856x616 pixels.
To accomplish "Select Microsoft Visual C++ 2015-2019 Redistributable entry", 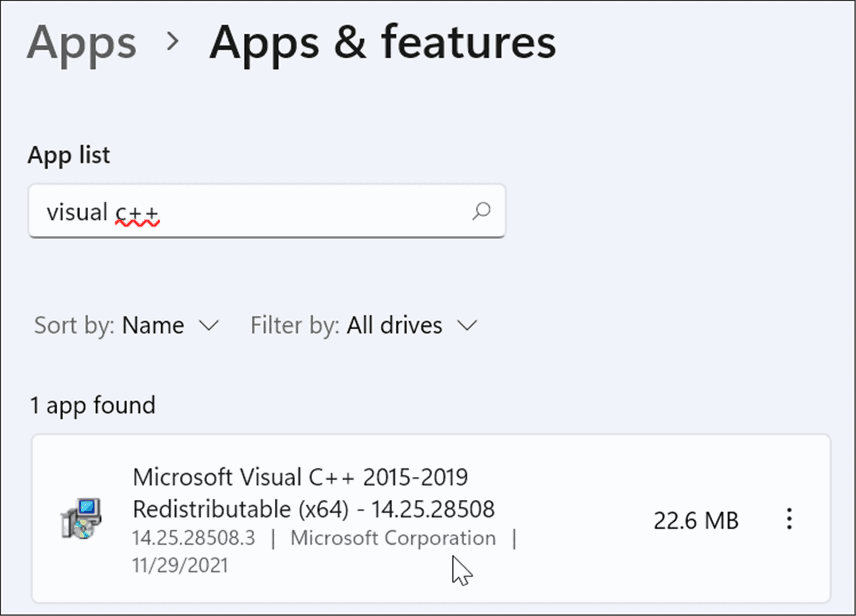I will [314, 492].
